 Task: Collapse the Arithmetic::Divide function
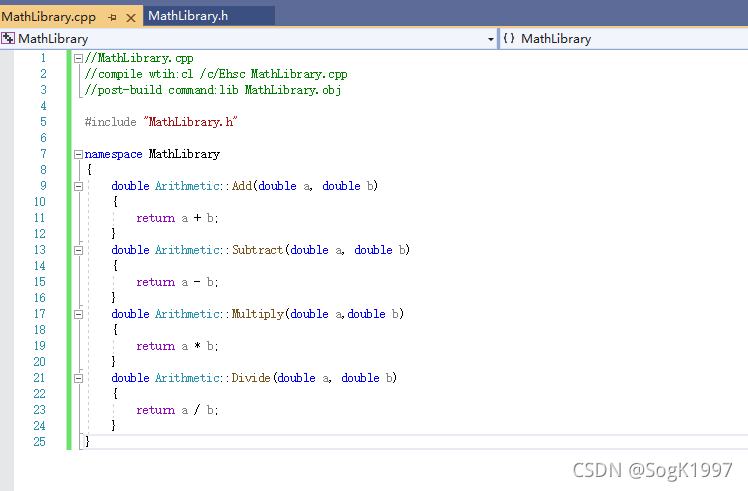[x=78, y=378]
